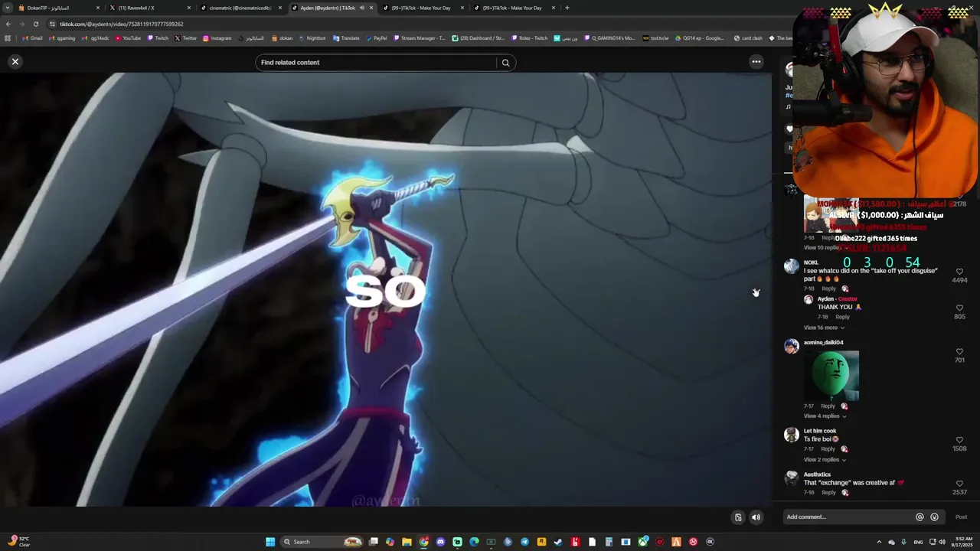
Task: Open the emoji picker in comment box
Action: tap(934, 517)
